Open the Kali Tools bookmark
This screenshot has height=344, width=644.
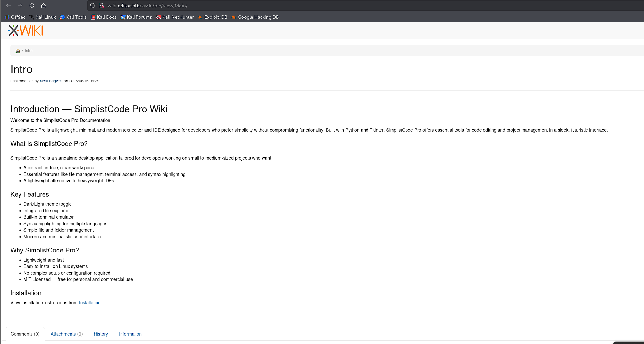tap(73, 17)
